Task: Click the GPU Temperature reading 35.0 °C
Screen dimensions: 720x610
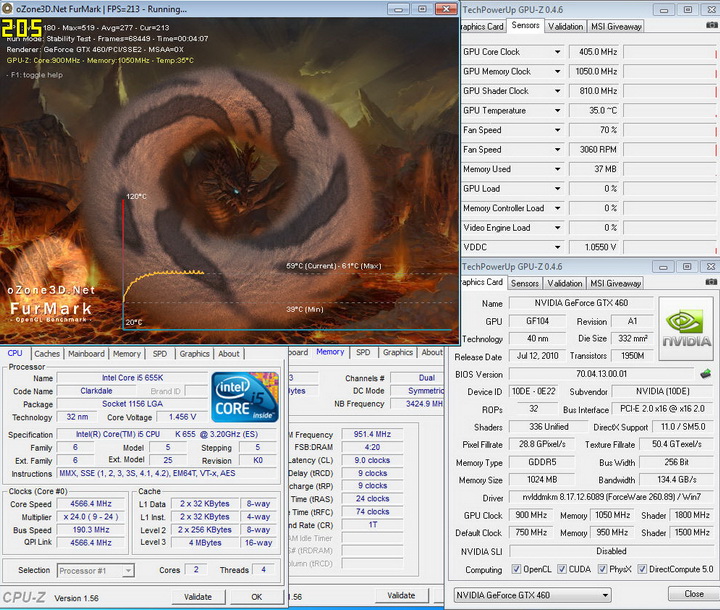Action: click(x=594, y=111)
